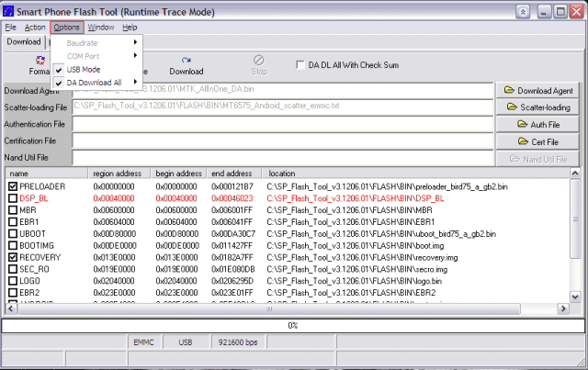The height and width of the screenshot is (370, 588).
Task: Click the Download Agent browse button
Action: (x=537, y=90)
